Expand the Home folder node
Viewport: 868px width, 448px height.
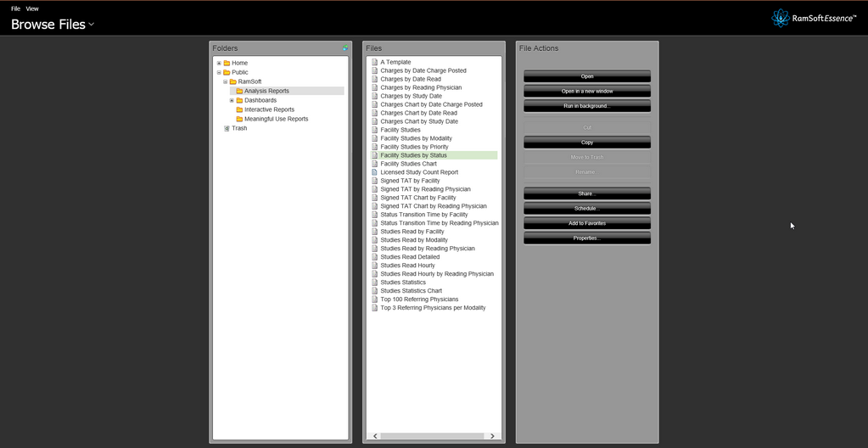(219, 64)
